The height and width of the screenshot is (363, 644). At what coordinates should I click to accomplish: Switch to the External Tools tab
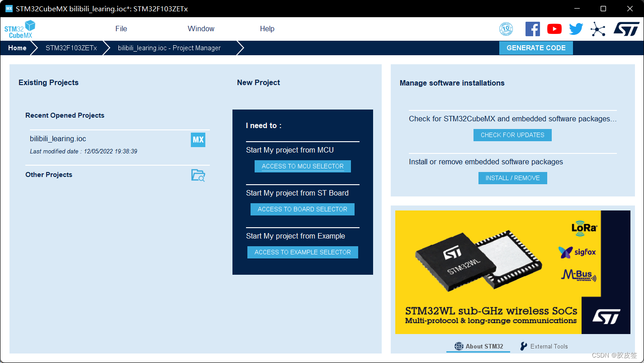point(544,346)
